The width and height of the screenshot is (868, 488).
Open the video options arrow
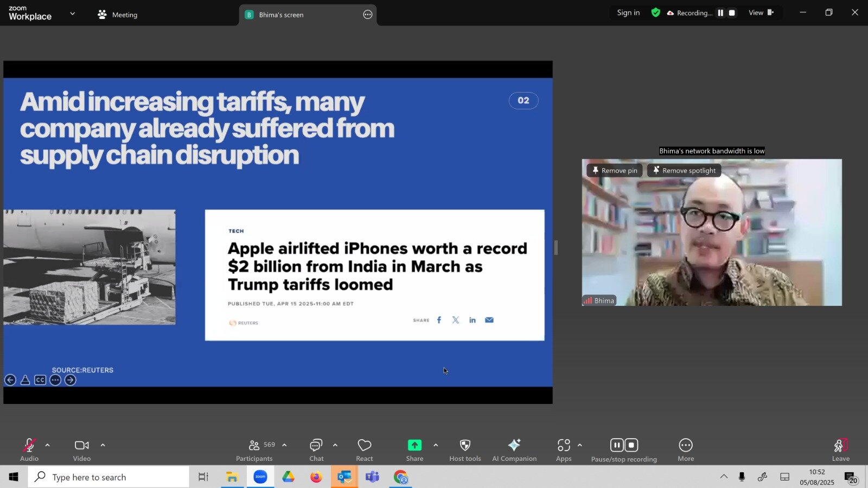[103, 445]
